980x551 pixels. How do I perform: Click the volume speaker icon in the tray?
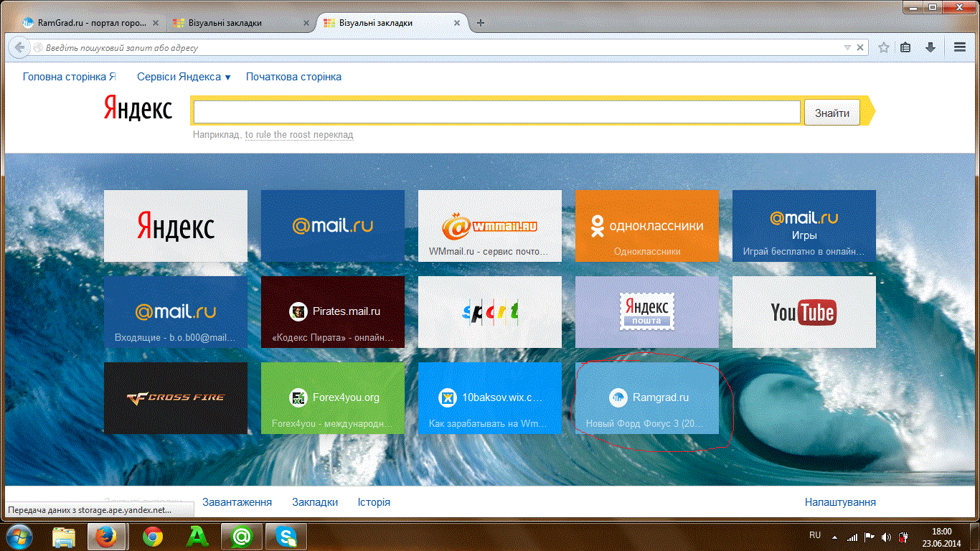[x=887, y=537]
